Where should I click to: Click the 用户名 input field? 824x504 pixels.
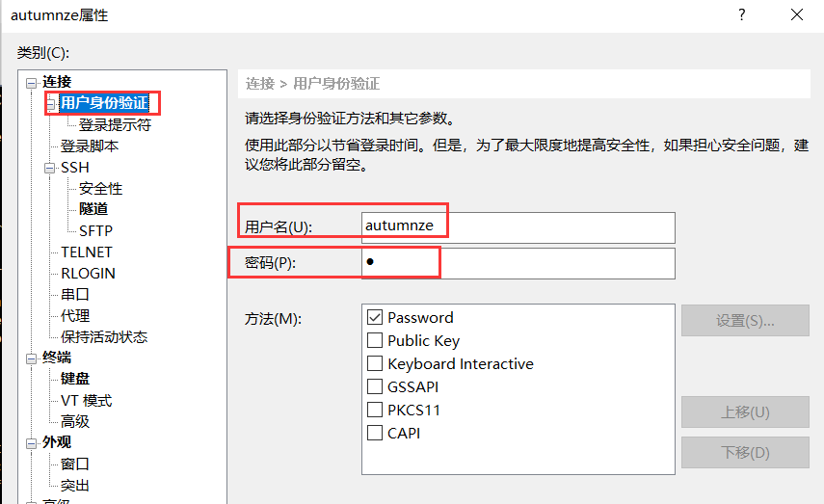518,227
